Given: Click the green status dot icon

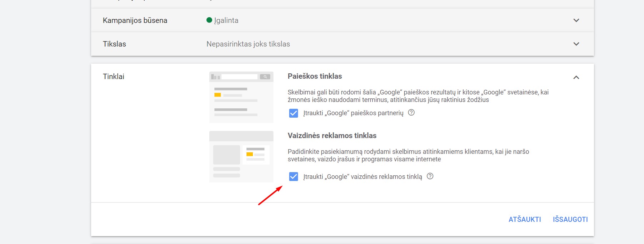Looking at the screenshot, I should pos(209,20).
